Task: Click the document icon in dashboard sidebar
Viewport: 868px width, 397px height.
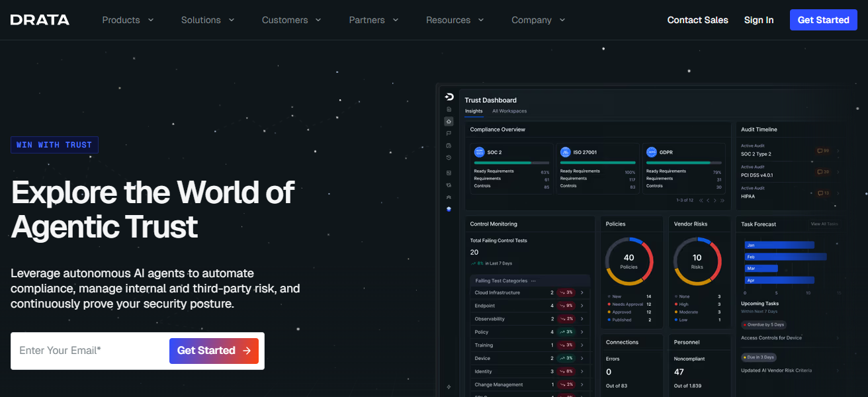Action: pos(449,109)
